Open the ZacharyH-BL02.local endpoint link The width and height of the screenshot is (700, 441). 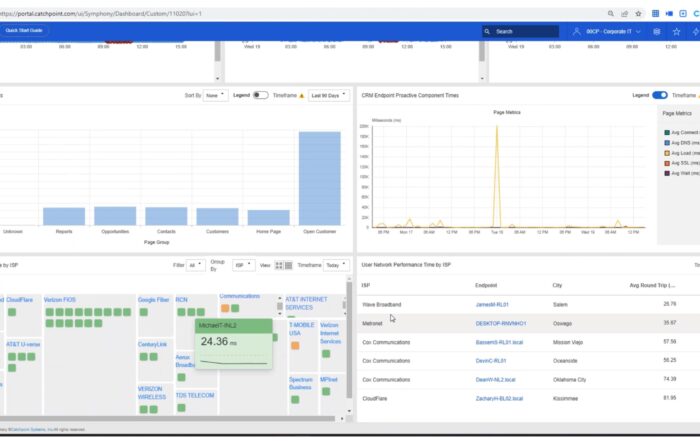[499, 399]
